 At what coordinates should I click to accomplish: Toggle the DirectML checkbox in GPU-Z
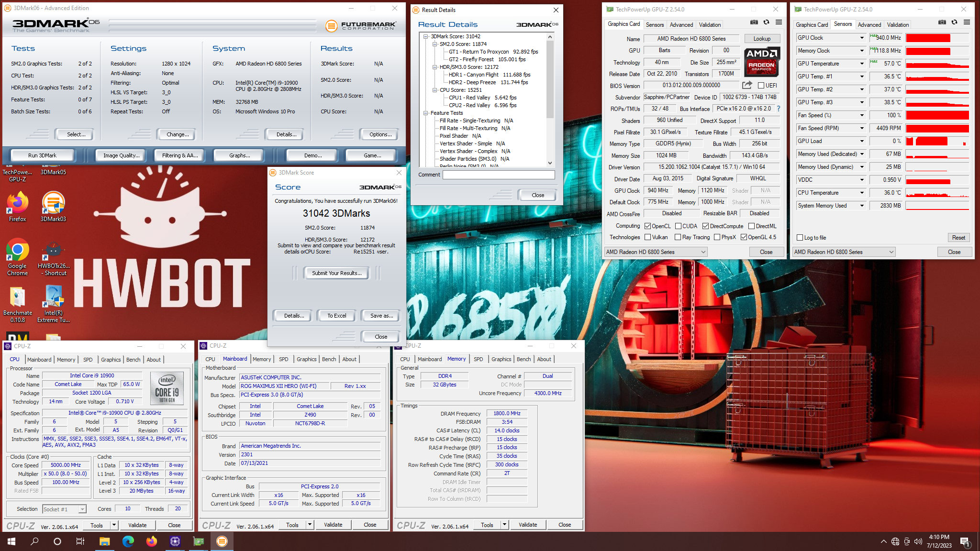pos(751,226)
